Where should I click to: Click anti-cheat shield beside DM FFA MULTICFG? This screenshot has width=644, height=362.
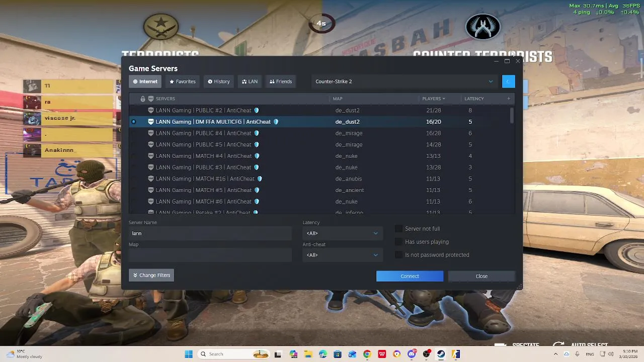[x=276, y=122]
